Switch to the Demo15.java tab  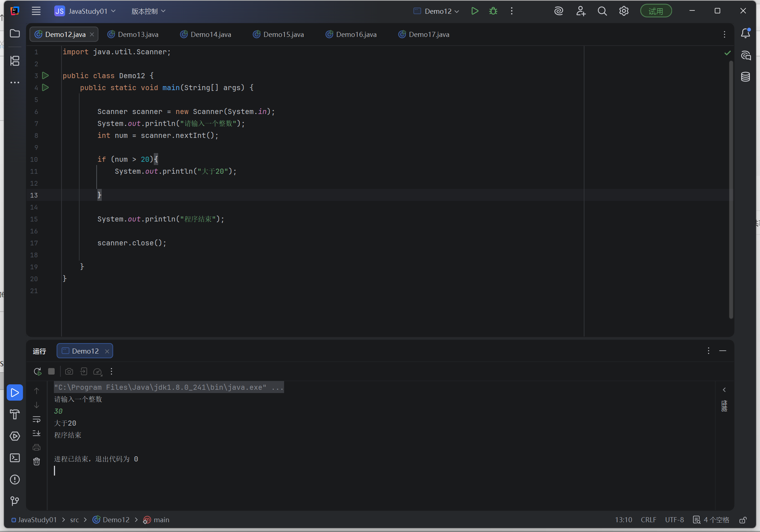[279, 34]
